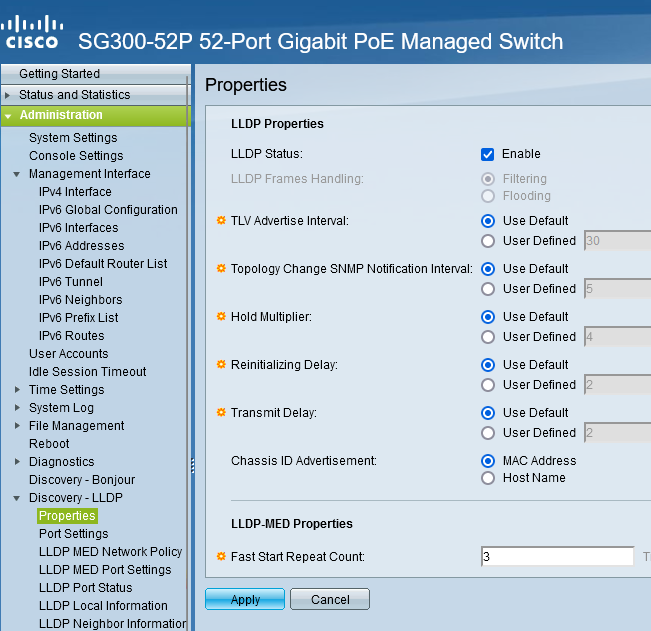651x631 pixels.
Task: Click the Management Interface label
Action: pyautogui.click(x=90, y=174)
